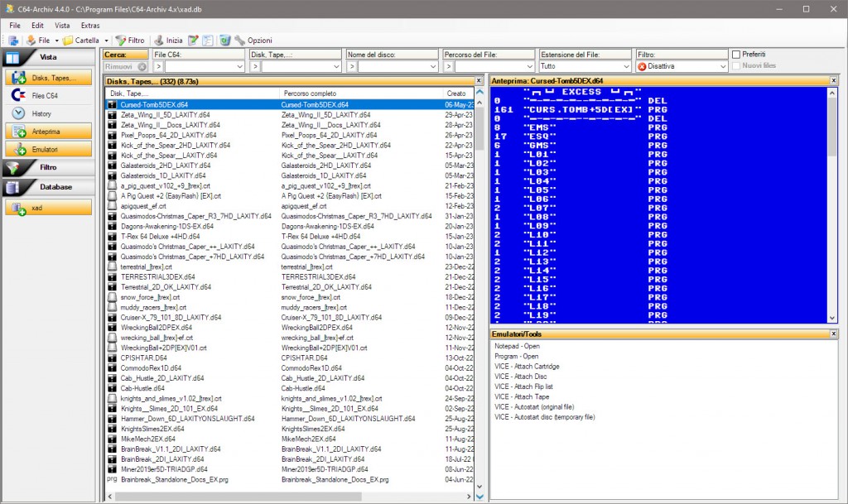This screenshot has height=504, width=848.
Task: Click the database icon at toolbar start
Action: 13,41
